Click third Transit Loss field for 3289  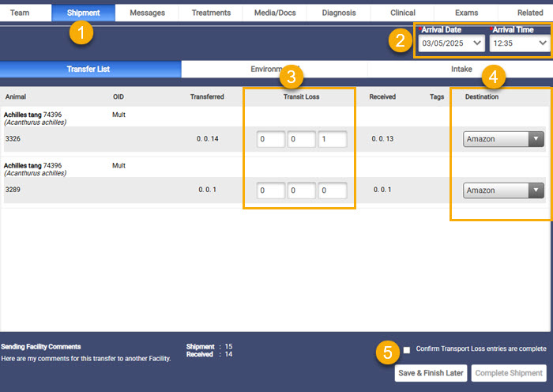coord(333,190)
